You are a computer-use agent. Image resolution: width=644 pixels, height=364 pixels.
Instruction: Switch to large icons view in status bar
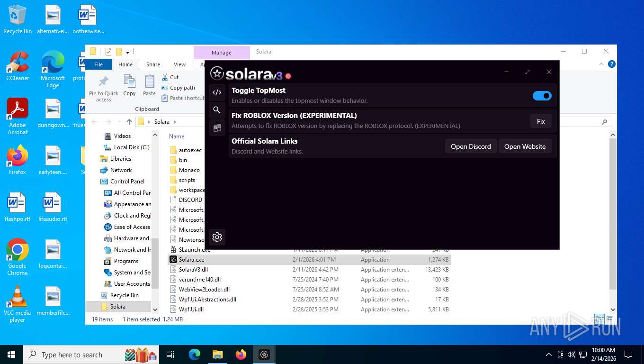pos(609,319)
